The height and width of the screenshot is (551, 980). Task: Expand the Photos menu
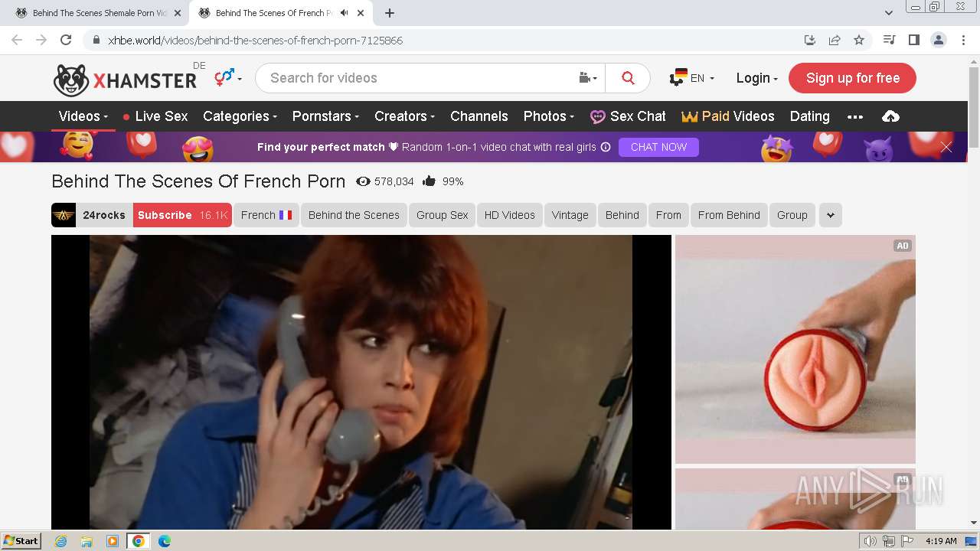point(548,116)
